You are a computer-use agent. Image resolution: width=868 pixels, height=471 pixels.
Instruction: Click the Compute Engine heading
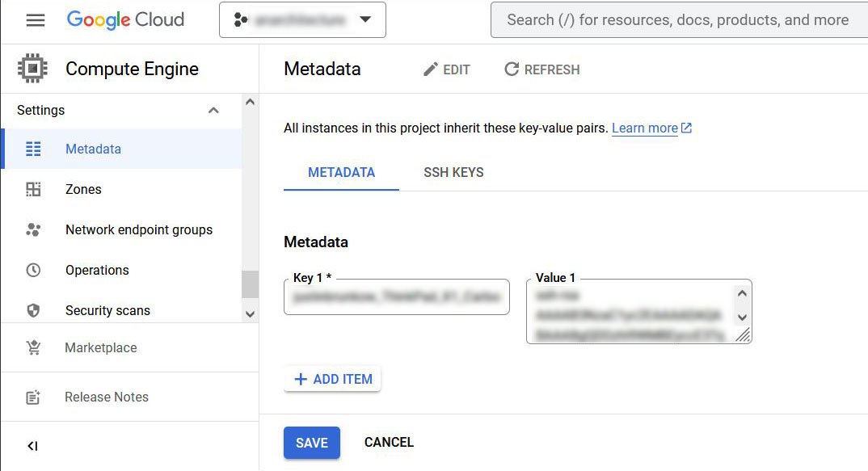pos(132,69)
